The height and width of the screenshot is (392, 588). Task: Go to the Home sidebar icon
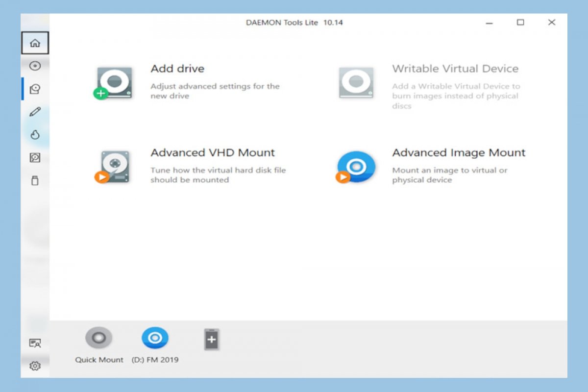pos(35,43)
